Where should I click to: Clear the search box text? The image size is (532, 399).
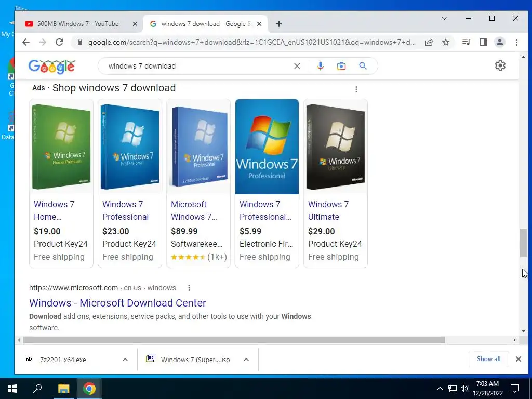[297, 66]
